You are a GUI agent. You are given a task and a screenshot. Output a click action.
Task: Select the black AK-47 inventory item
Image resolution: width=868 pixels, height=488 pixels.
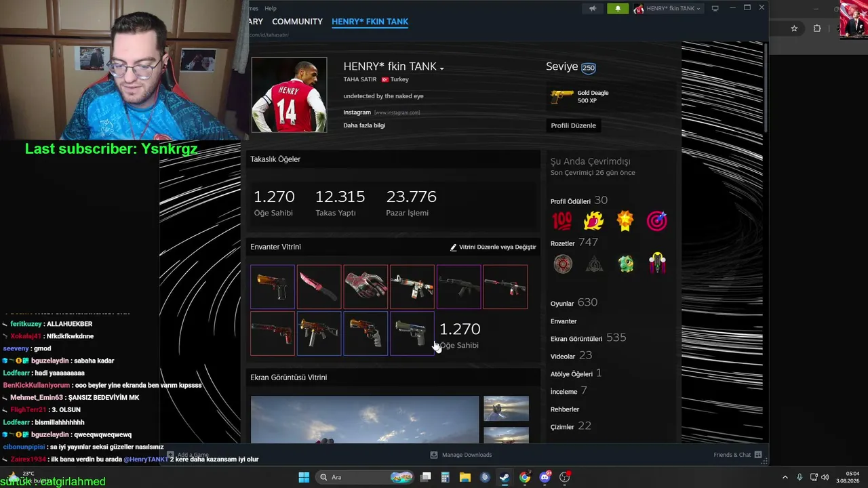coord(458,287)
